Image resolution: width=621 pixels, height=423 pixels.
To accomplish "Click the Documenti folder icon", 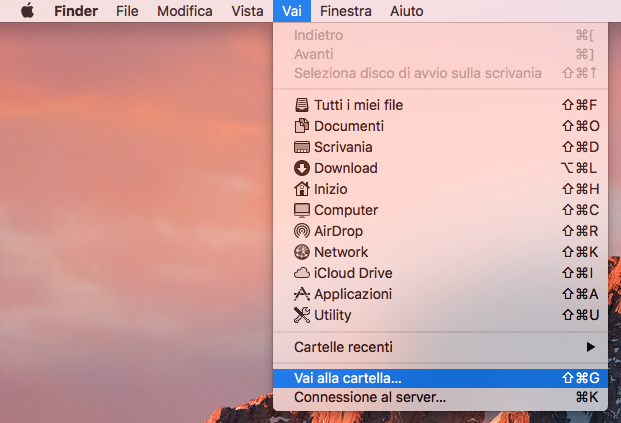I will point(302,126).
